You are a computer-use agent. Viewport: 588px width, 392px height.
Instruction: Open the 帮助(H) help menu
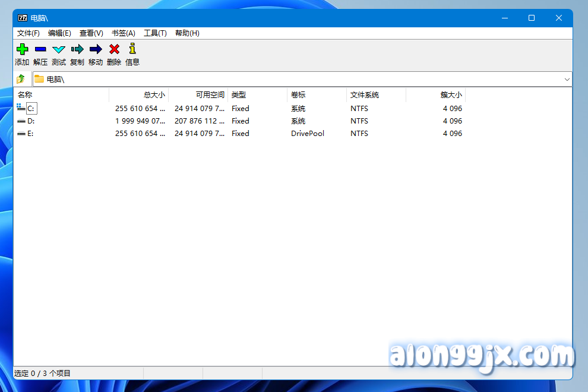[x=187, y=33]
